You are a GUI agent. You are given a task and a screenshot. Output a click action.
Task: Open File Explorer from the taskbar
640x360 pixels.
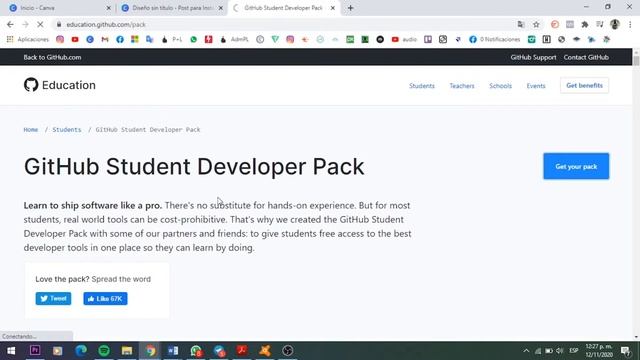coord(127,351)
